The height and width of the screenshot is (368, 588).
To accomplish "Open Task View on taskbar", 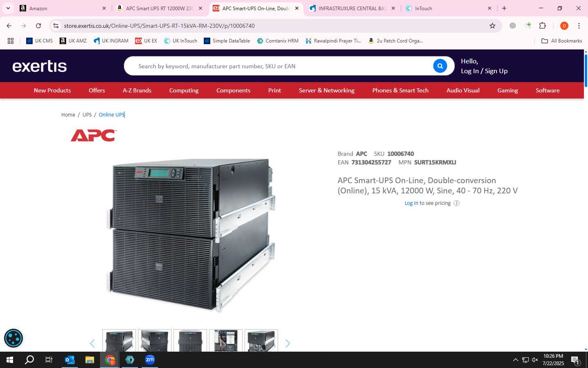I will (x=49, y=360).
